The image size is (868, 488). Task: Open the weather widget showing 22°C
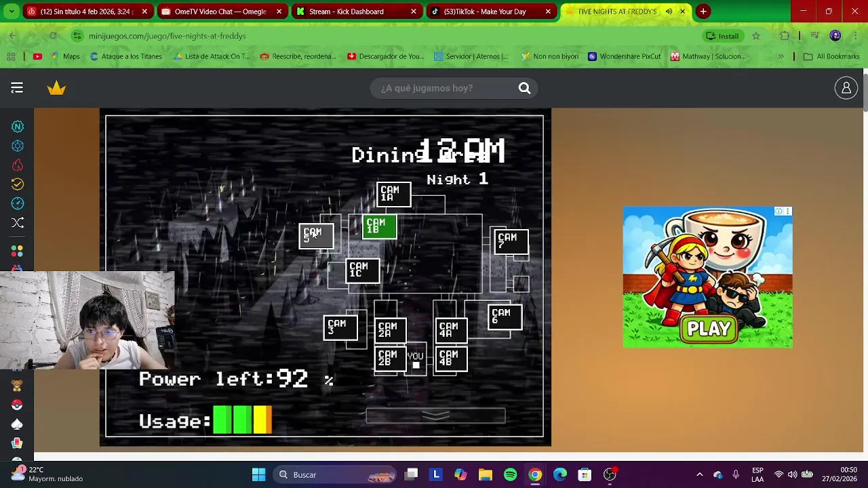coord(47,474)
